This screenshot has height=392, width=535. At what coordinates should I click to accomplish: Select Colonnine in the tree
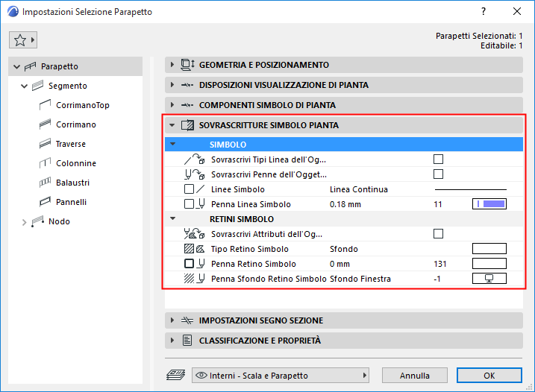(x=76, y=163)
